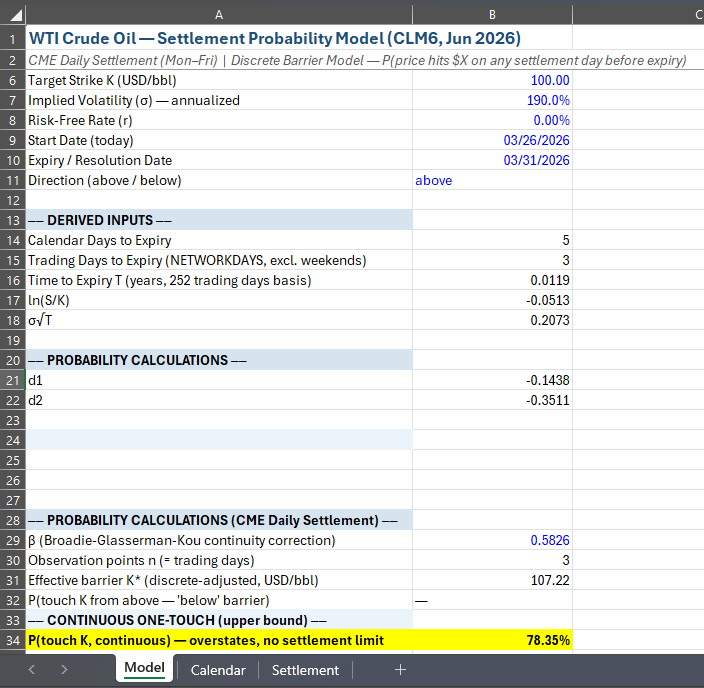Screen dimensions: 704x688
Task: Click Calendar Days to Expiry value 5
Action: coord(493,240)
